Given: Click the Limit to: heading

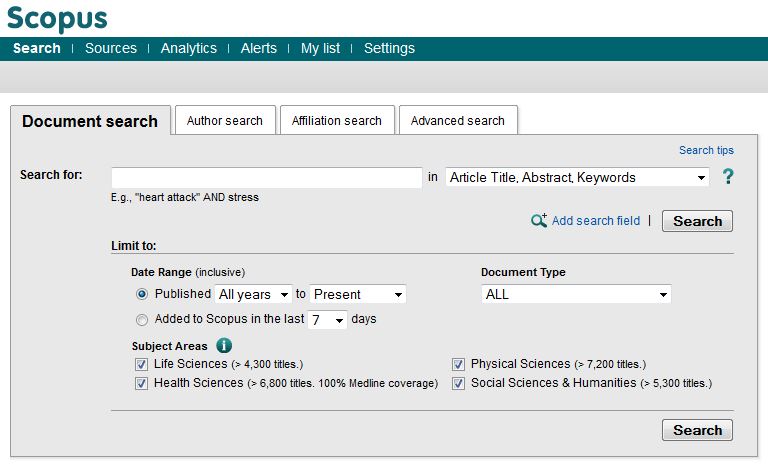Looking at the screenshot, I should click(134, 246).
